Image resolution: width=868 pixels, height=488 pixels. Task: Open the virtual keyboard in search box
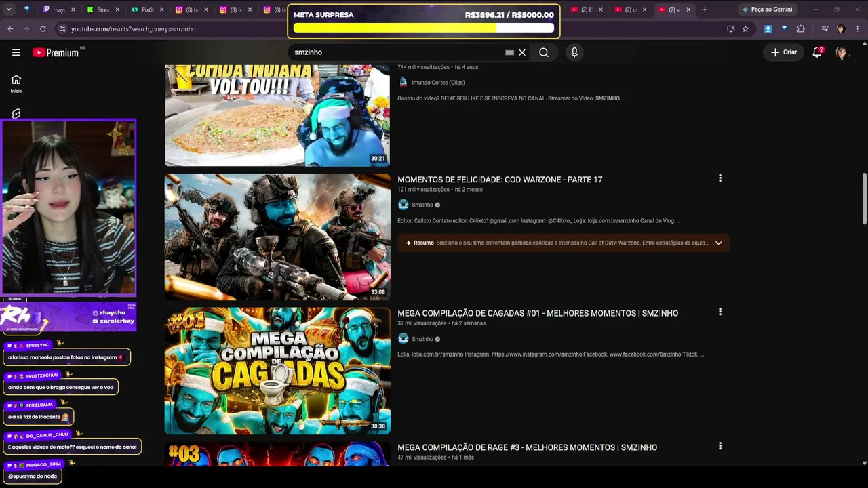tap(509, 52)
